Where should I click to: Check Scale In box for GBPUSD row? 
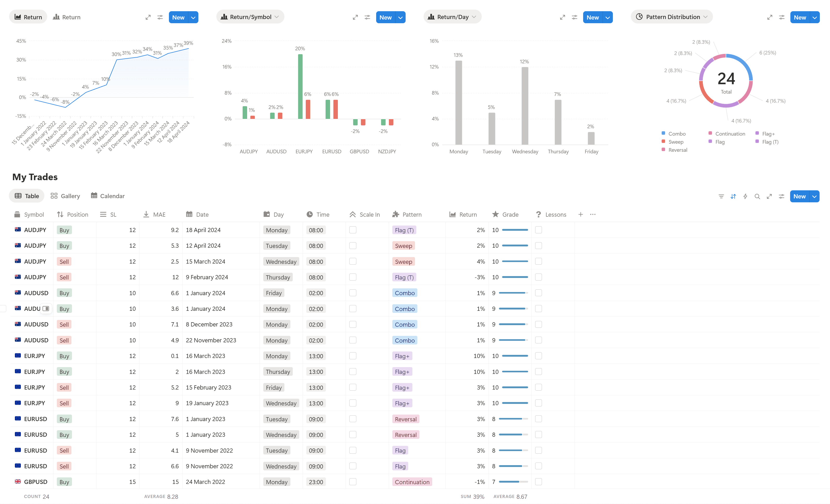(353, 482)
